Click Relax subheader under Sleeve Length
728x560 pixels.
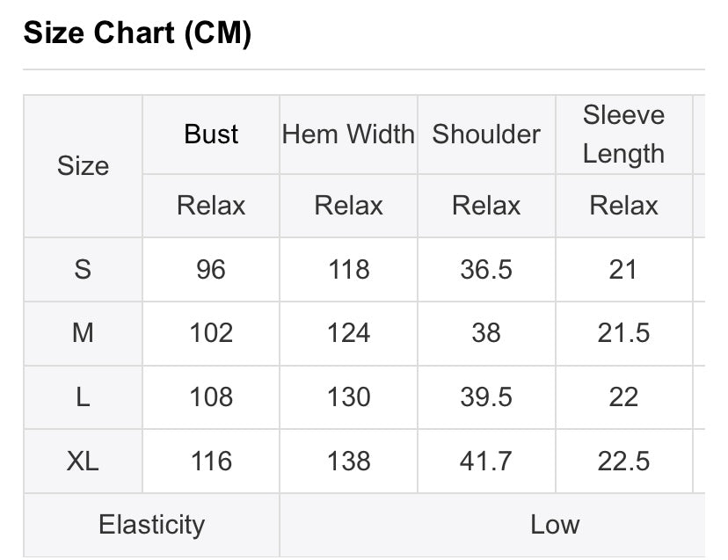pos(623,205)
